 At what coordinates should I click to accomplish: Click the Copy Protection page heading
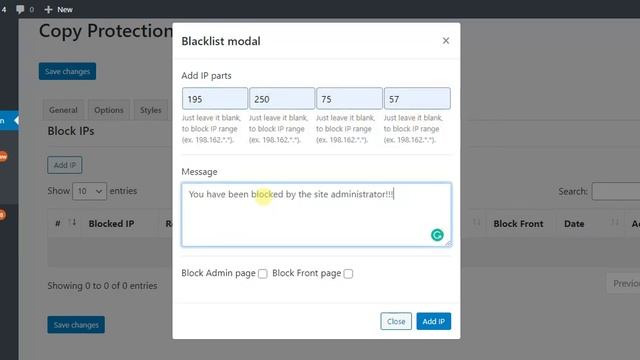click(x=106, y=31)
